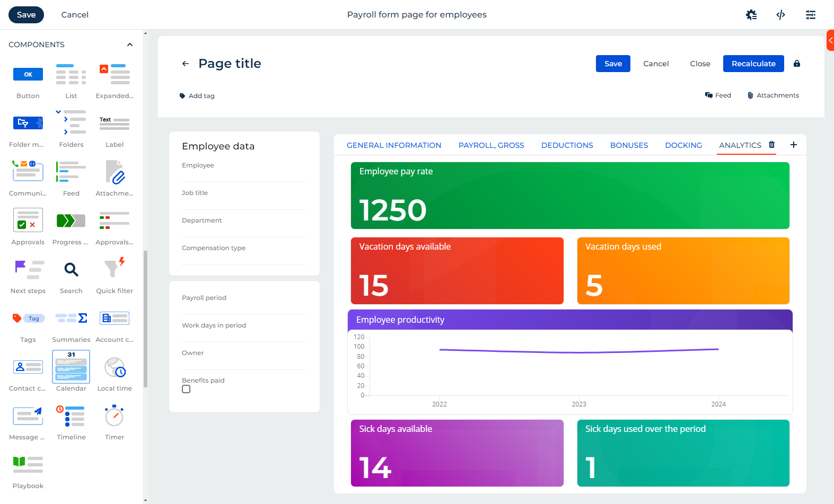Save the page design in designer header

[x=26, y=15]
